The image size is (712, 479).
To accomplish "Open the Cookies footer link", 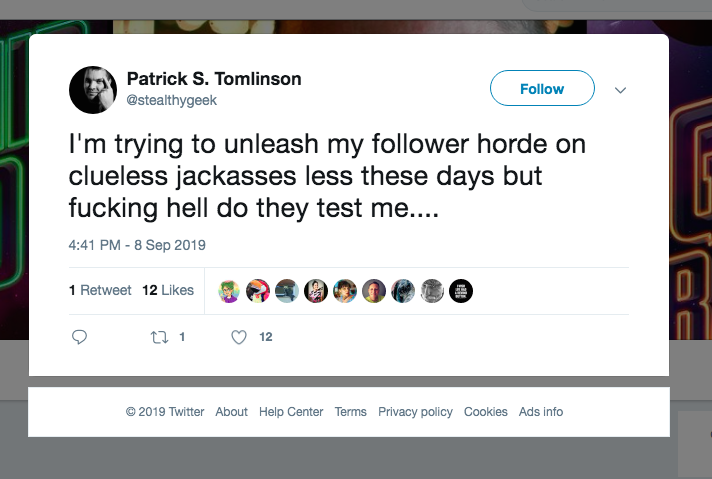I will tap(485, 412).
